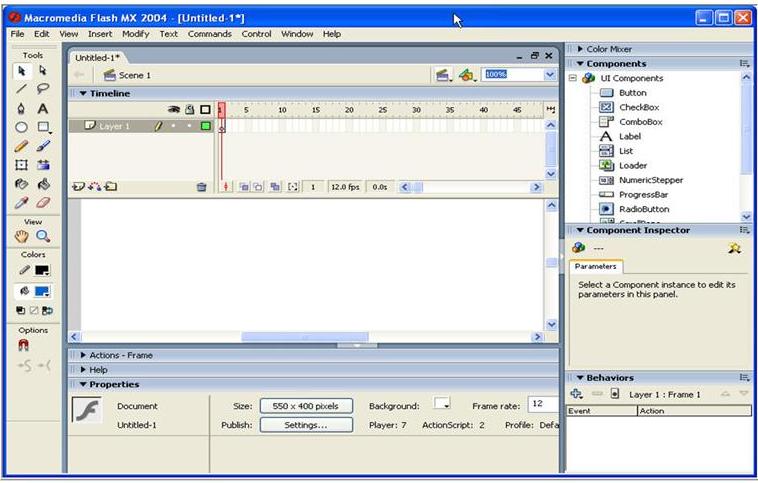The image size is (758, 483).
Task: Toggle Lock All Layers padlock icon
Action: click(x=190, y=110)
